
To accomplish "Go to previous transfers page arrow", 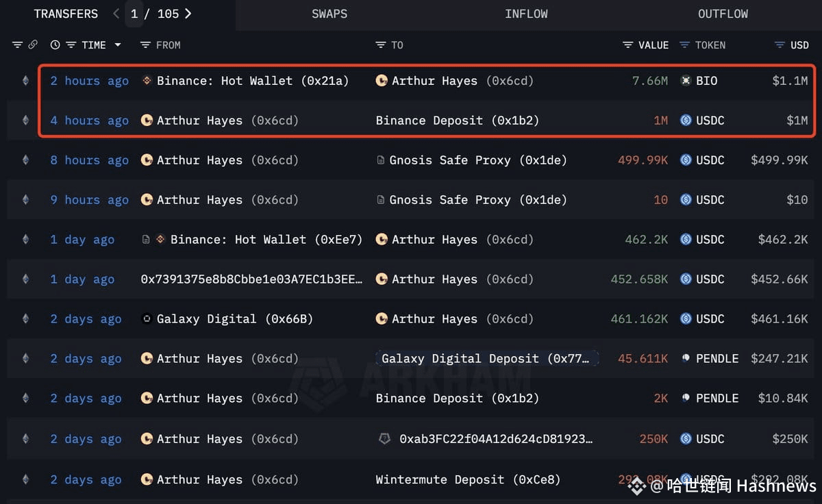I will (x=116, y=14).
